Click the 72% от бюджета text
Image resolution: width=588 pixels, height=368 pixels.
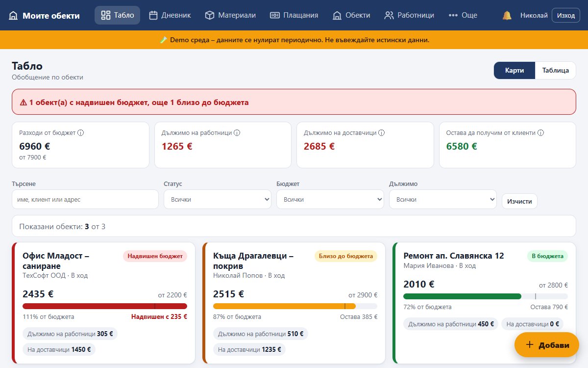click(427, 307)
